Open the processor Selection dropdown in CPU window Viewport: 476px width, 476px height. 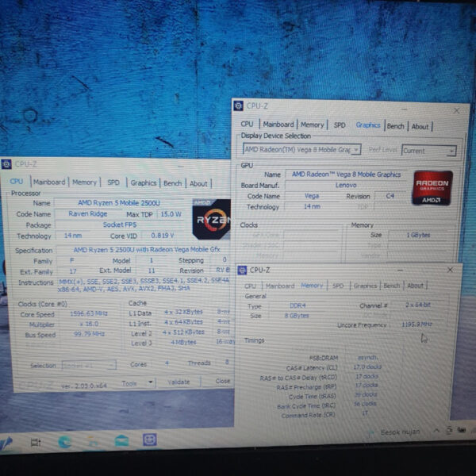point(89,365)
